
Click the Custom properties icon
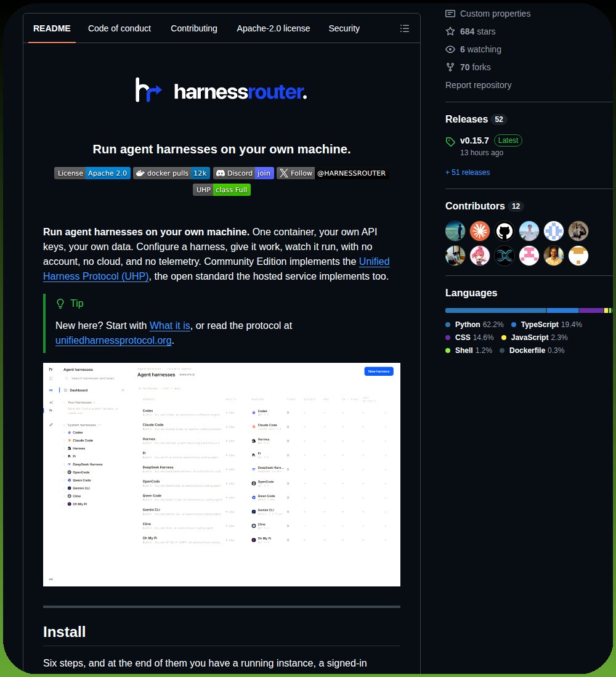click(x=450, y=14)
